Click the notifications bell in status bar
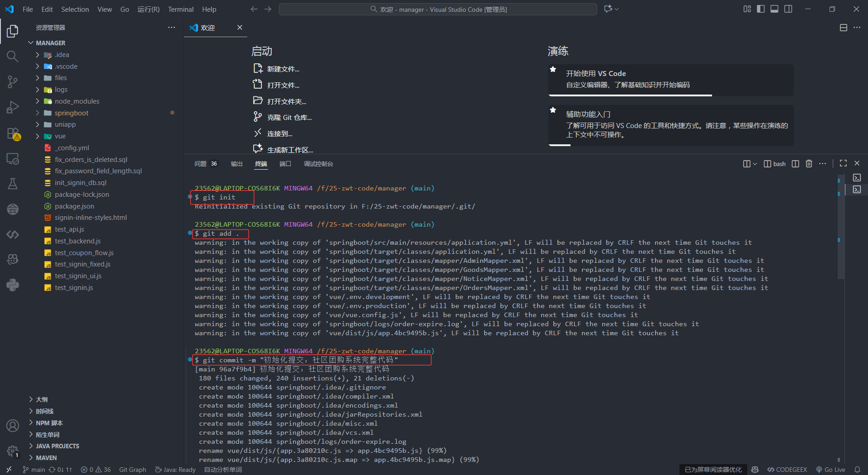 (x=857, y=470)
